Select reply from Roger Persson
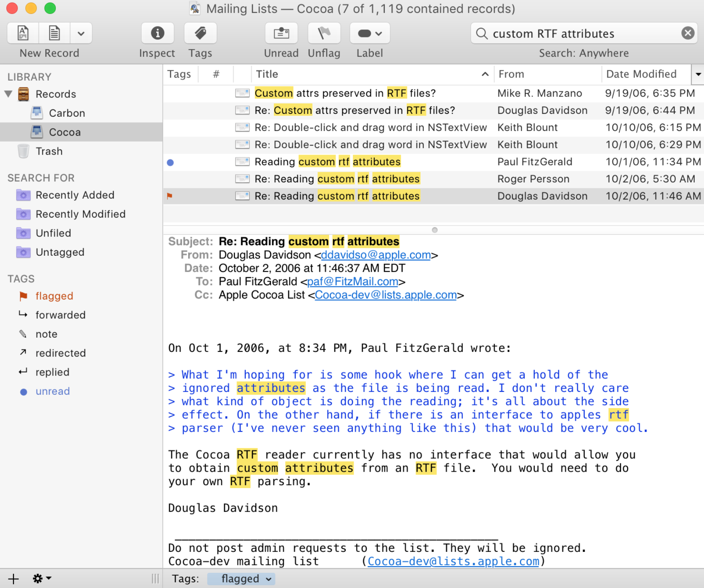Viewport: 704px width, 588px height. tap(433, 179)
